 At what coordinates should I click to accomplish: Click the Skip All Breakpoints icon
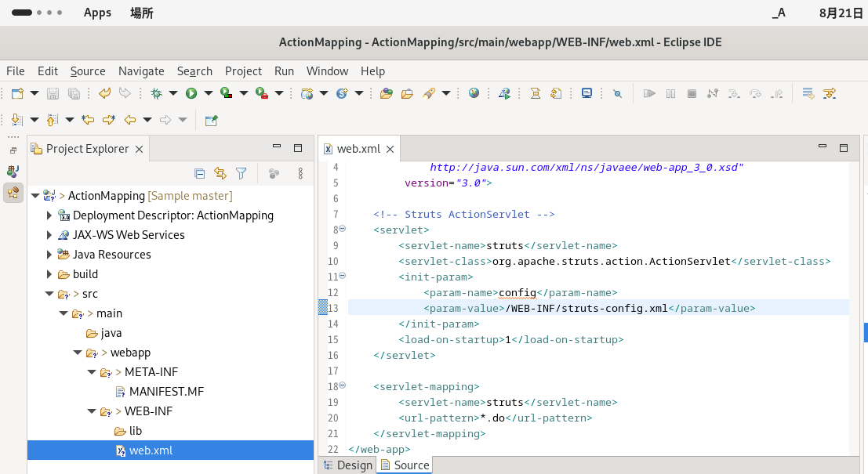618,93
